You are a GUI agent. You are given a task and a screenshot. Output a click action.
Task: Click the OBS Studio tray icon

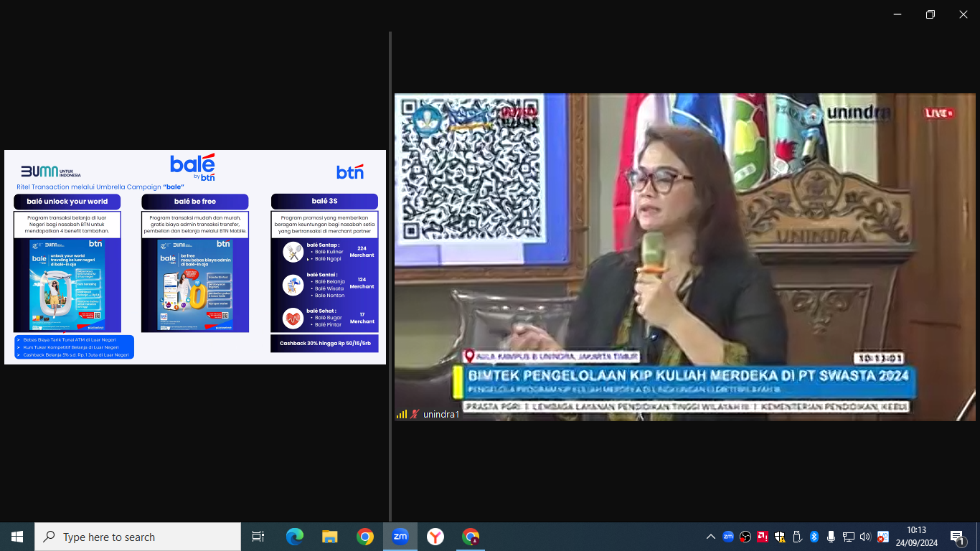click(745, 537)
